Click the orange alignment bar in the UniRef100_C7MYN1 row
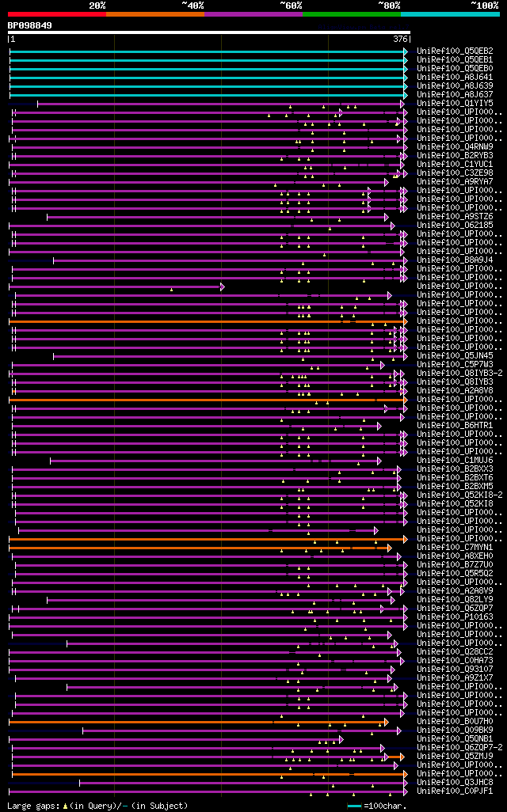The height and width of the screenshot is (812, 507). coord(199,548)
